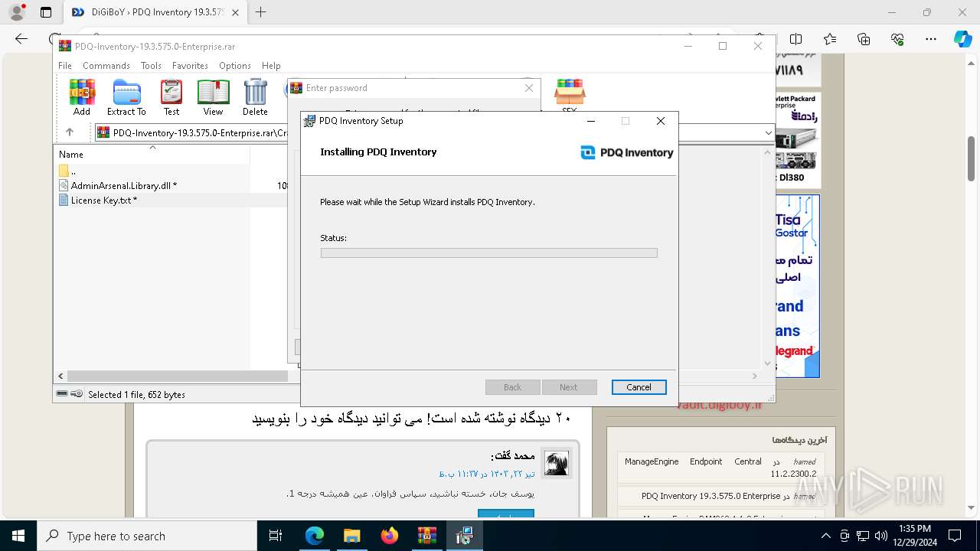
Task: Open the WinRAR Help menu
Action: 271,66
